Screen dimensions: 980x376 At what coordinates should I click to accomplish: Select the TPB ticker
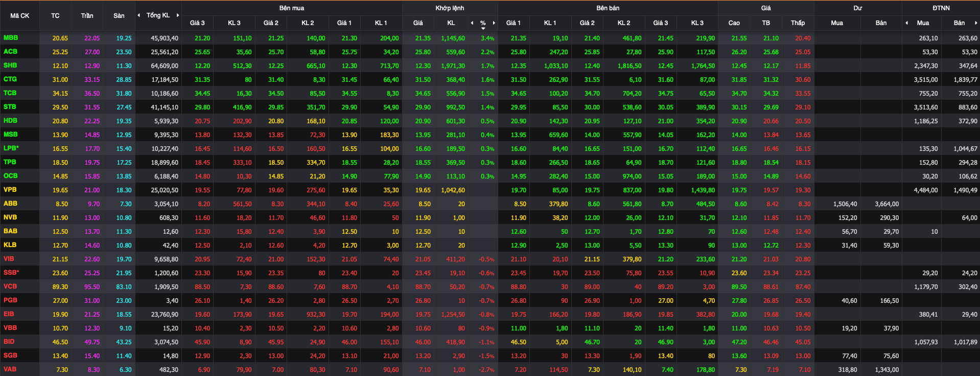tap(10, 162)
